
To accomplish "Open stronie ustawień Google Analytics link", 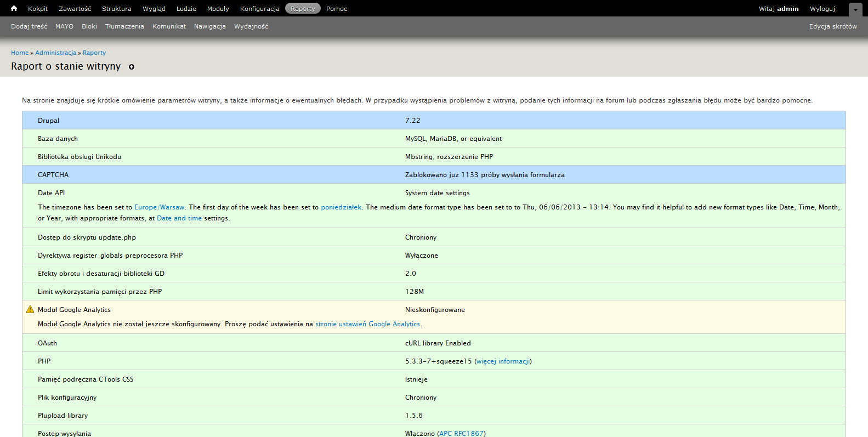I will pyautogui.click(x=367, y=324).
